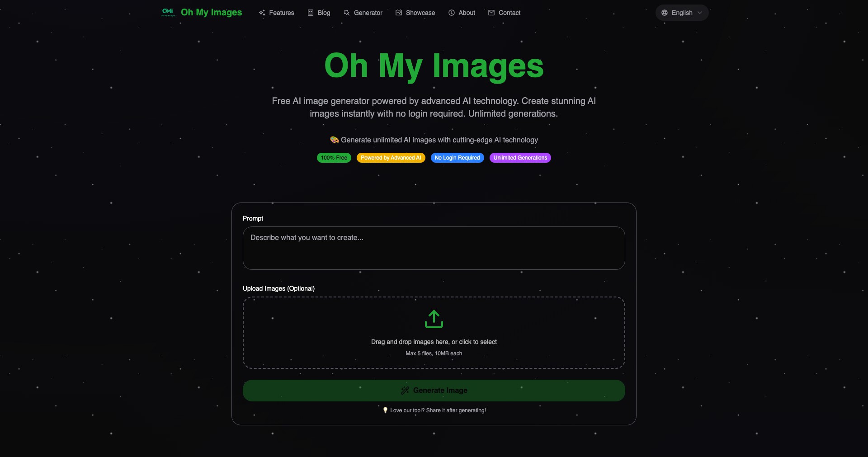The width and height of the screenshot is (868, 457).
Task: Click the 'Free AI image generator' description paragraph
Action: tap(434, 107)
